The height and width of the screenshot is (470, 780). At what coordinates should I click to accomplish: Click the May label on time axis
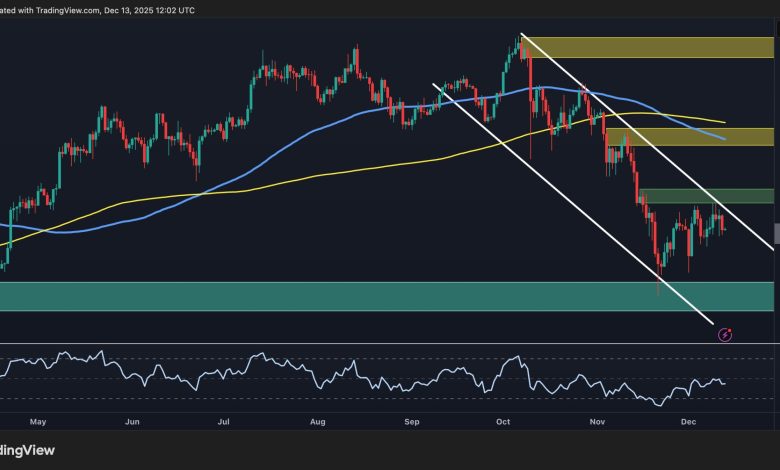38,422
